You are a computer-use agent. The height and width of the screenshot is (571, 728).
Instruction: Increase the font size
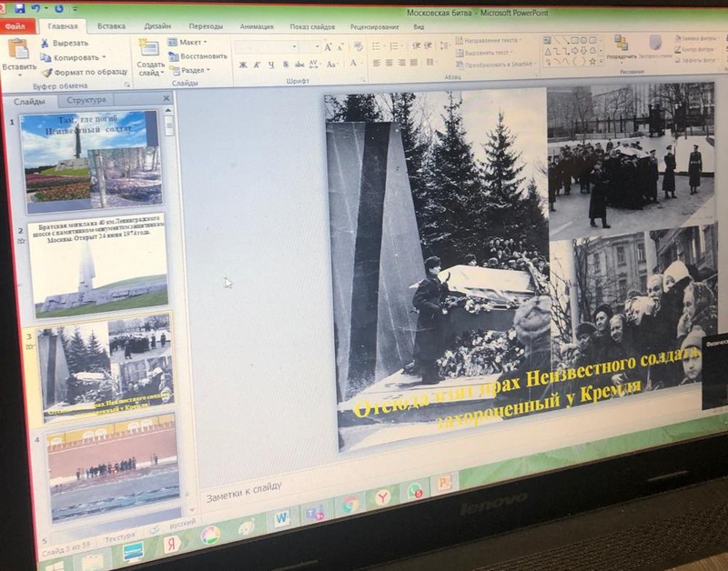[328, 47]
